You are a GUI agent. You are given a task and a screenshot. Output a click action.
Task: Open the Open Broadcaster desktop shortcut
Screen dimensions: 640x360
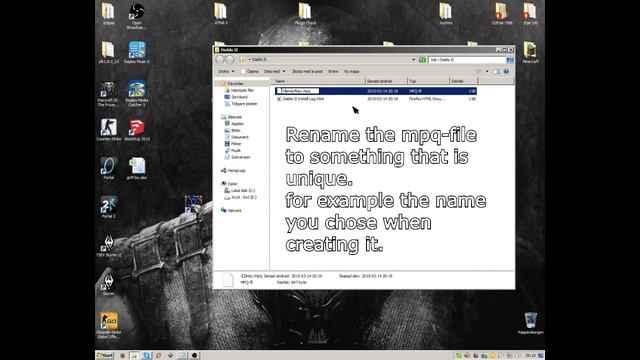point(137,16)
